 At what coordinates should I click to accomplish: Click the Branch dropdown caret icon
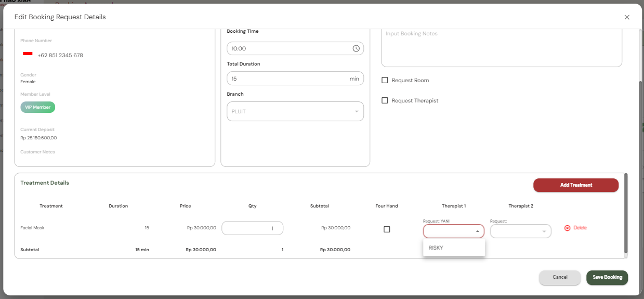(357, 111)
